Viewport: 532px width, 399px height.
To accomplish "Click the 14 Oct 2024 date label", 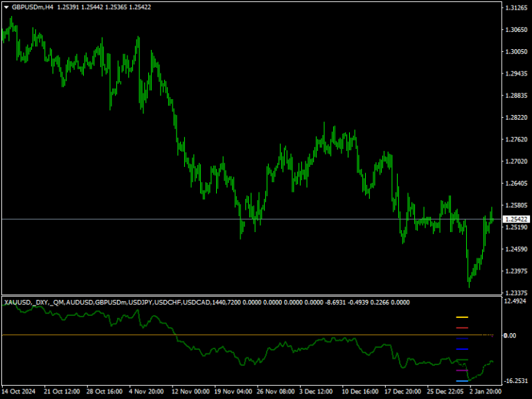I will click(x=19, y=391).
